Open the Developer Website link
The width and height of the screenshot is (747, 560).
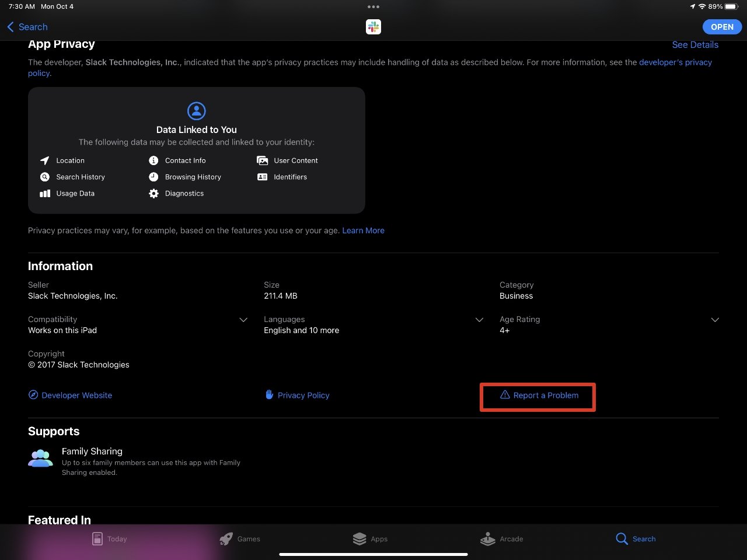tap(76, 395)
